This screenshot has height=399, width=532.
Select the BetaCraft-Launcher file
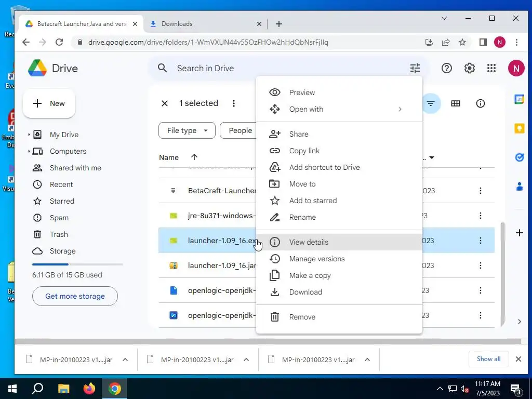point(222,191)
